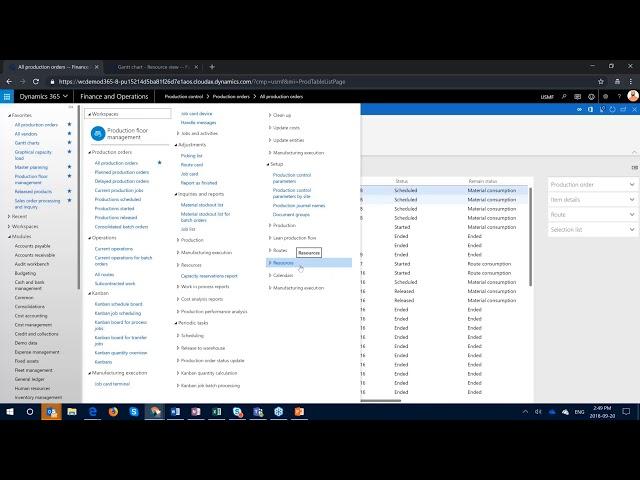The width and height of the screenshot is (640, 480).
Task: Expand the Route FactBox
Action: click(592, 215)
